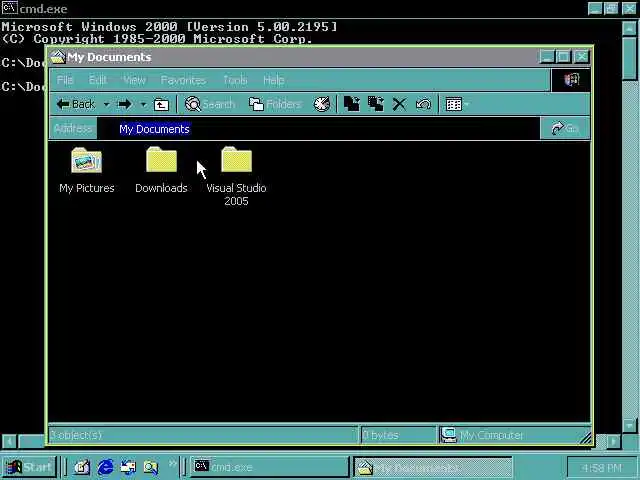The width and height of the screenshot is (640, 480).
Task: Click cmd.exe scrollbar down arrow
Action: click(629, 425)
